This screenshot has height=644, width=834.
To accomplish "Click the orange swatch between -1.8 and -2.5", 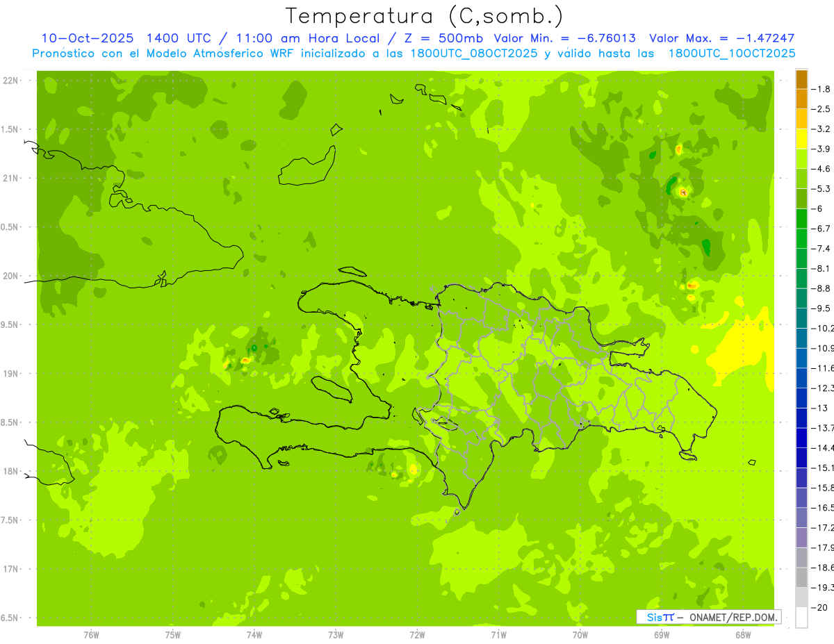I will coord(801,99).
